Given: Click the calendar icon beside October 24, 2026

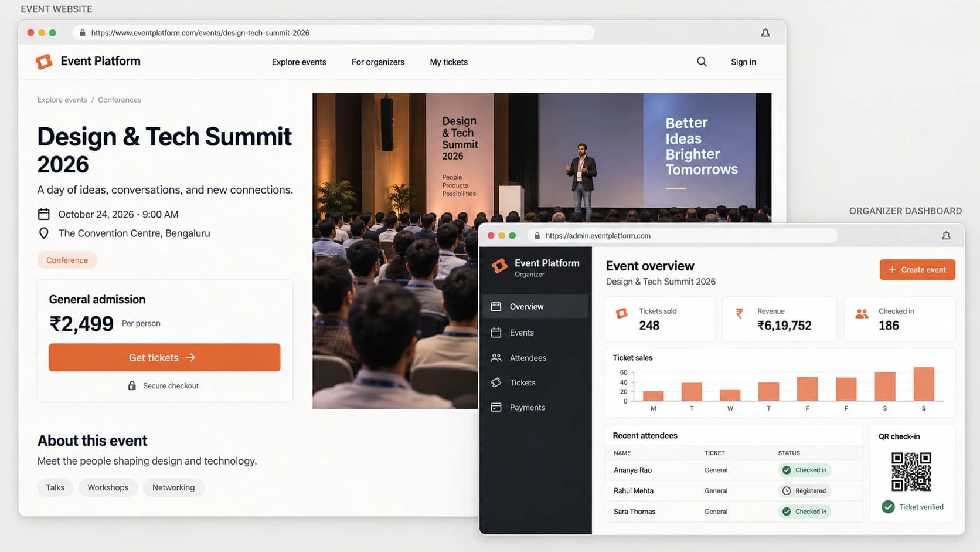Looking at the screenshot, I should click(43, 214).
